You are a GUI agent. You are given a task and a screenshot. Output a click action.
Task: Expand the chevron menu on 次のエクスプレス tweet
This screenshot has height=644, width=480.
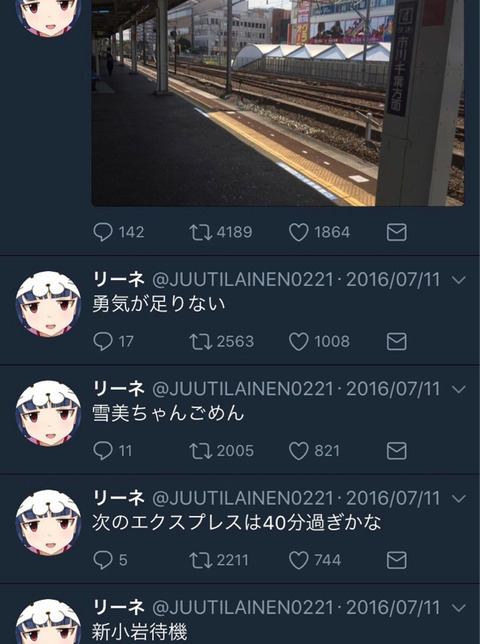pos(458,499)
